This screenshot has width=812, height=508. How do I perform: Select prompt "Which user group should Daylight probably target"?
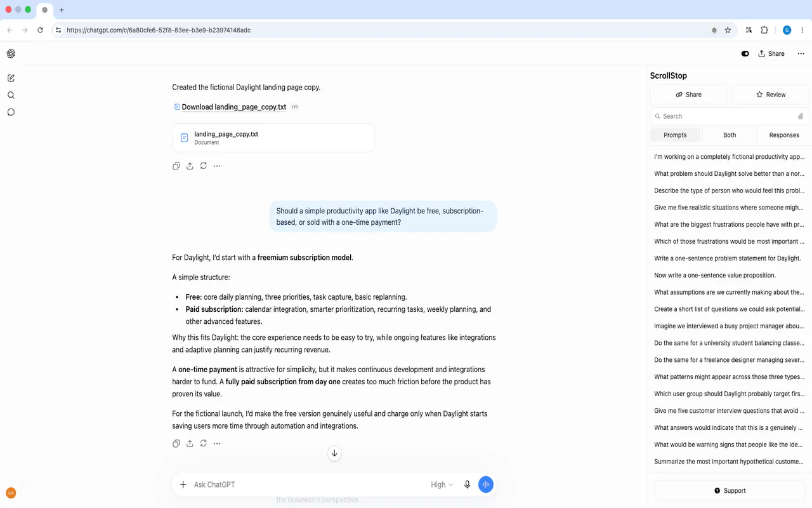(x=730, y=394)
